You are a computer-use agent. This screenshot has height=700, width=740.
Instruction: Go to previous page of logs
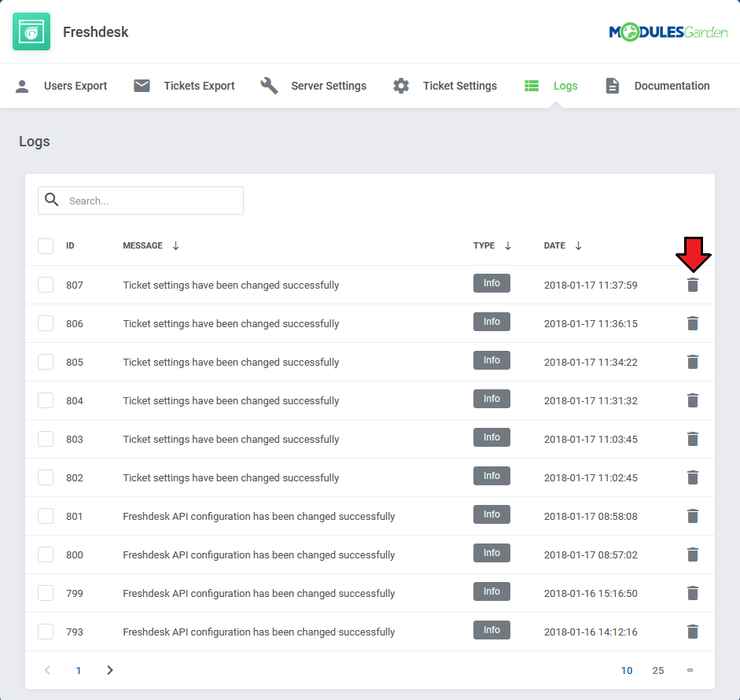(47, 670)
